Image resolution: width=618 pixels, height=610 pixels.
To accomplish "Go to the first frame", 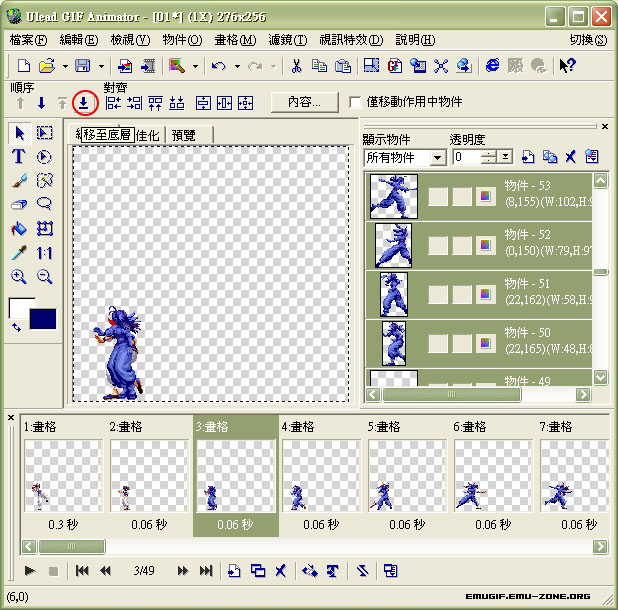I will [82, 571].
